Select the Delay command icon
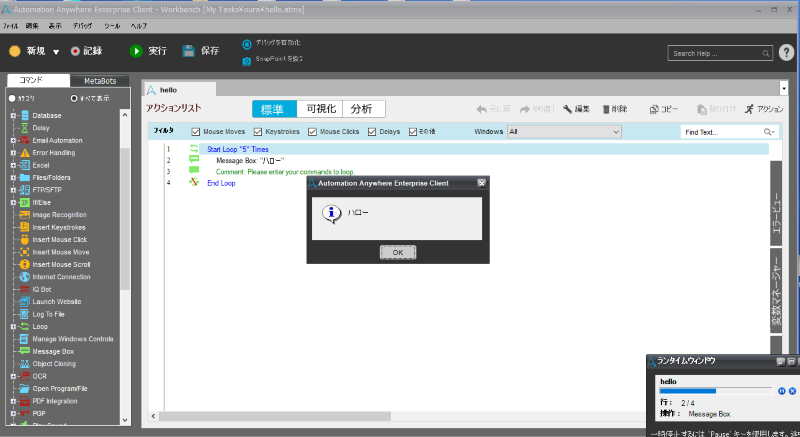This screenshot has height=437, width=800. click(x=24, y=128)
